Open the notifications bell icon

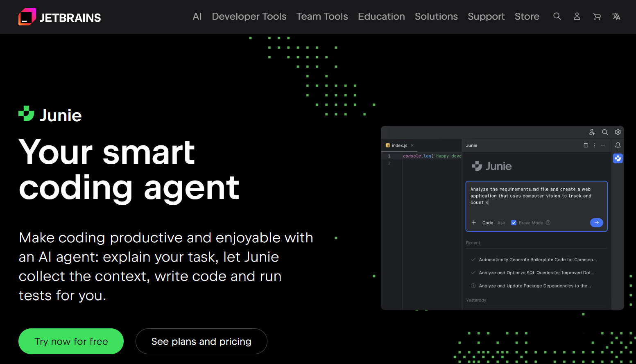pos(618,145)
